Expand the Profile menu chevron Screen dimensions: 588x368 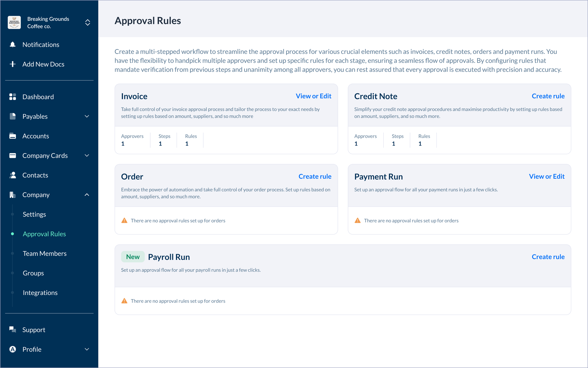87,349
